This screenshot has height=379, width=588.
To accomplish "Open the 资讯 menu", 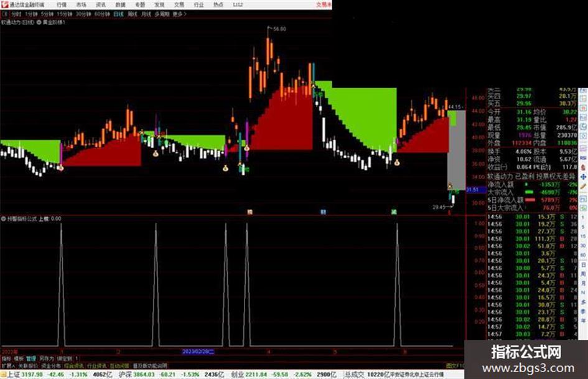I will pyautogui.click(x=101, y=5).
